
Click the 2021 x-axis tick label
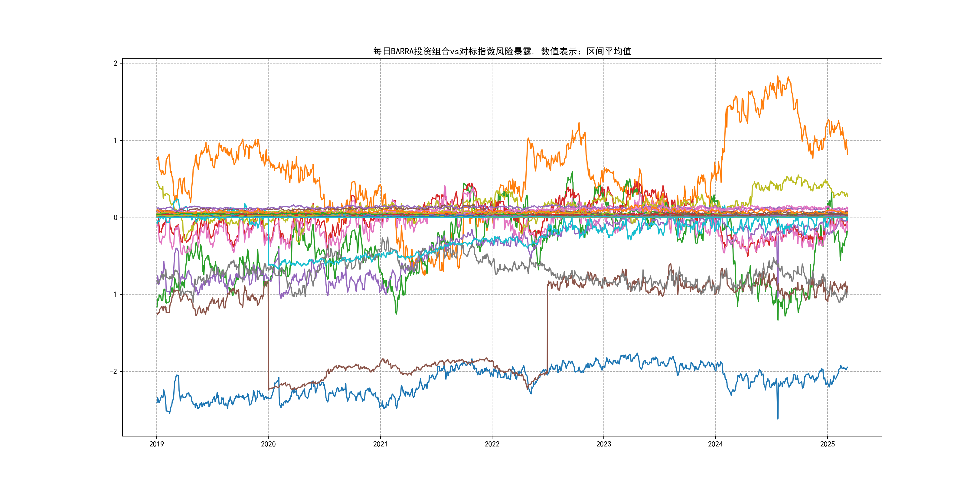[x=380, y=444]
